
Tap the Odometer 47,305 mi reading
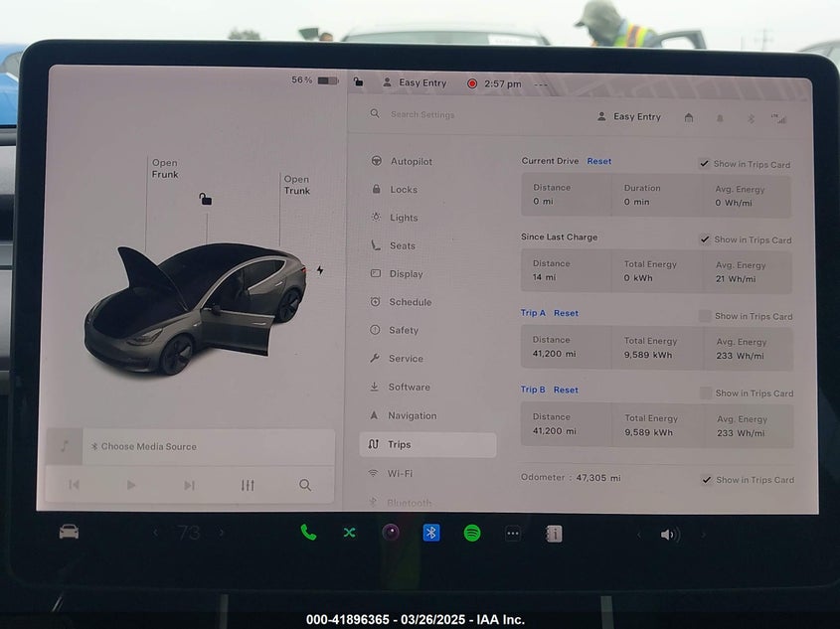coord(571,478)
